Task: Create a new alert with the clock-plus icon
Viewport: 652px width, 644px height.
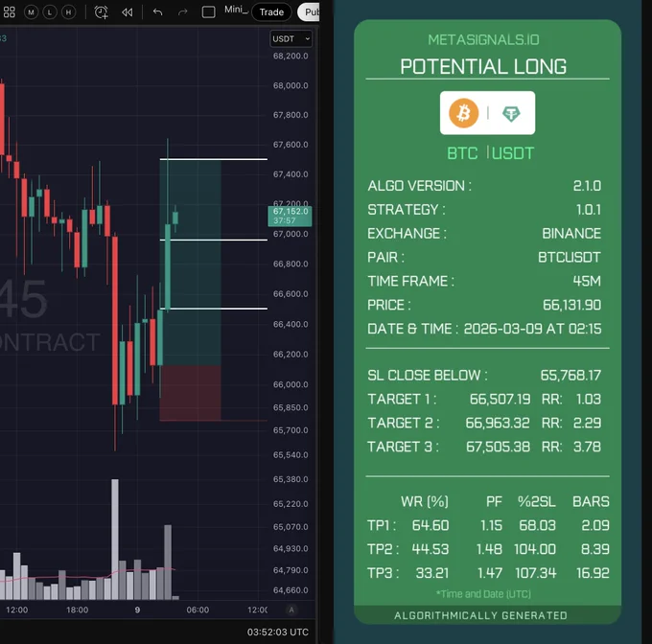Action: click(x=101, y=12)
